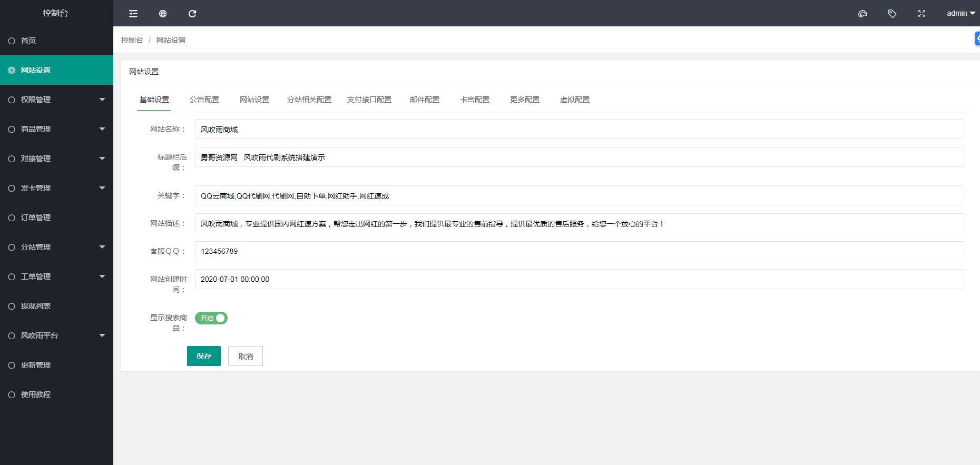Open the 邮件配置 tab
Viewport: 980px width, 465px height.
coord(424,100)
